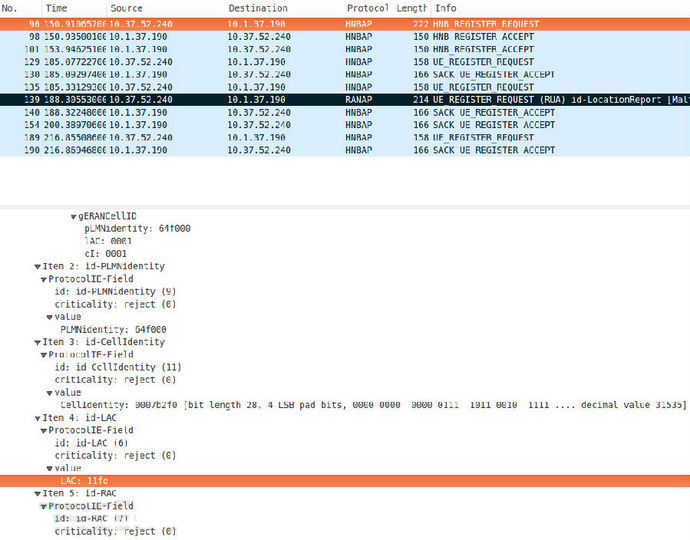Select RANAP packet 139 id-LocationReport
This screenshot has width=690, height=540.
[345, 100]
